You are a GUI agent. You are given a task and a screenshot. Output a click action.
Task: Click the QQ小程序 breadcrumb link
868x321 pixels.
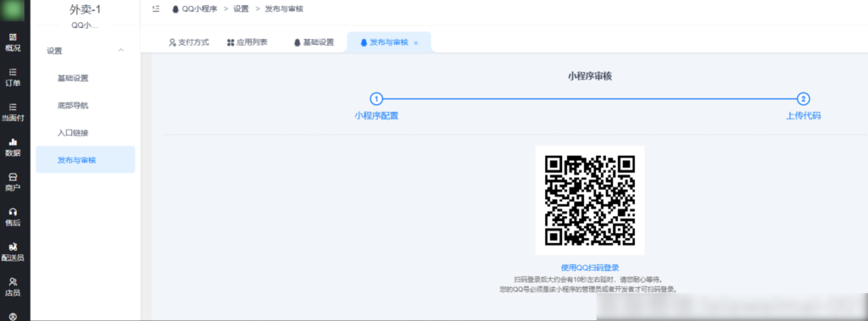[x=199, y=9]
